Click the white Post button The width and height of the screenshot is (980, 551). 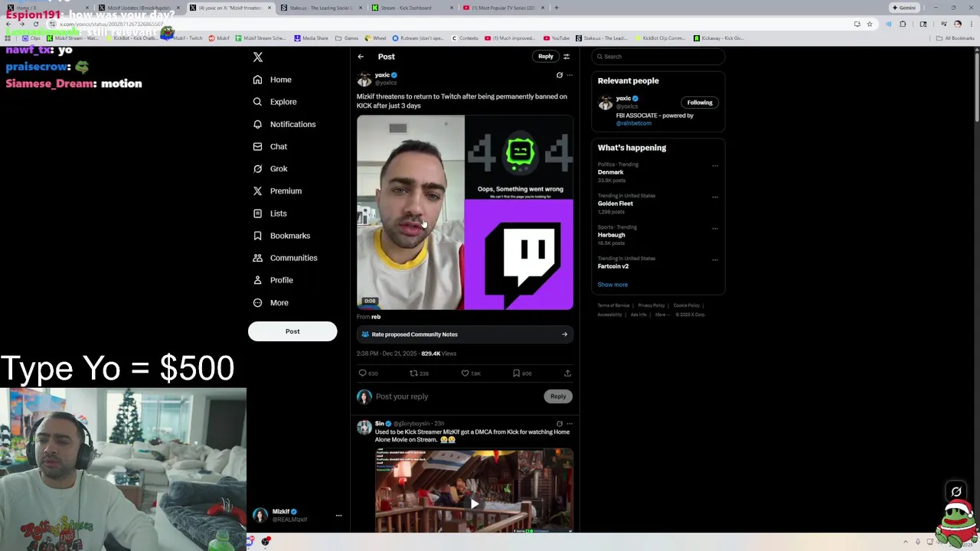[292, 331]
